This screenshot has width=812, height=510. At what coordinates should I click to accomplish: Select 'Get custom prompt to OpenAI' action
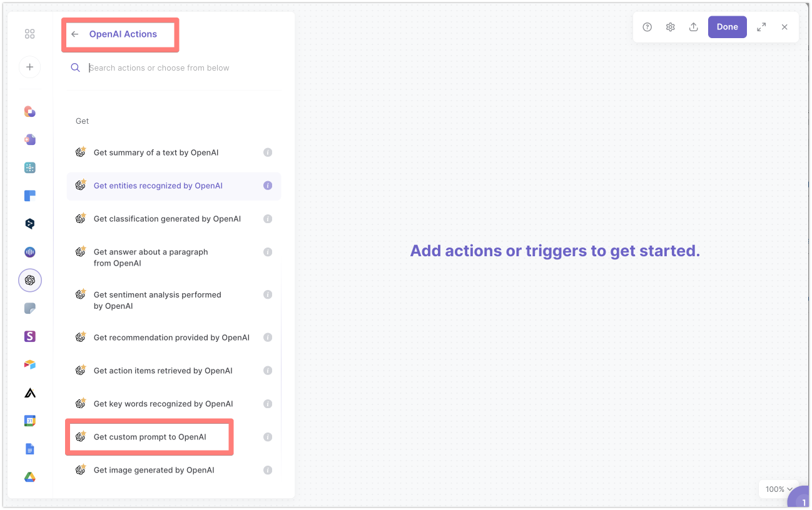point(150,436)
